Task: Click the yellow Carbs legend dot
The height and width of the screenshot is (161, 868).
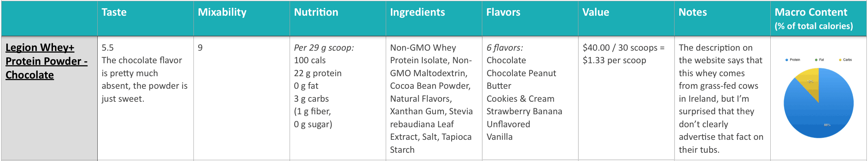Action: (840, 60)
